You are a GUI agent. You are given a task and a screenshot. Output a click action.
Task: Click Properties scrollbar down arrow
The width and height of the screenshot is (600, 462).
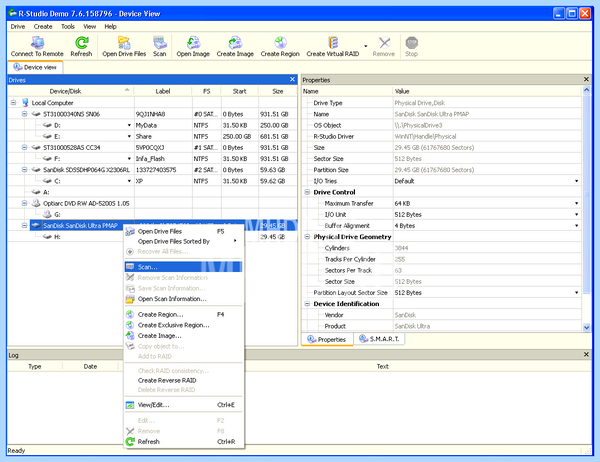586,327
